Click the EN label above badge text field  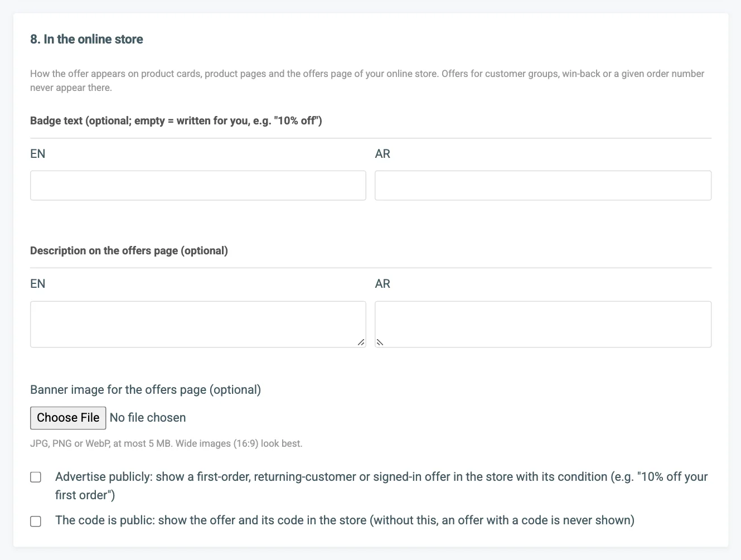(x=37, y=154)
